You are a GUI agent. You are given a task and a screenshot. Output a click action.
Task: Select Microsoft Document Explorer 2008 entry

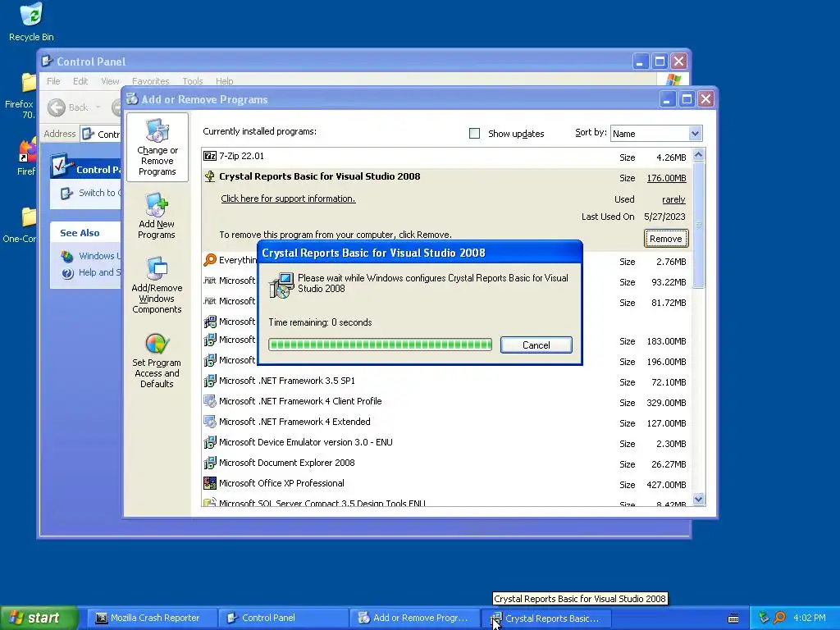pyautogui.click(x=446, y=463)
